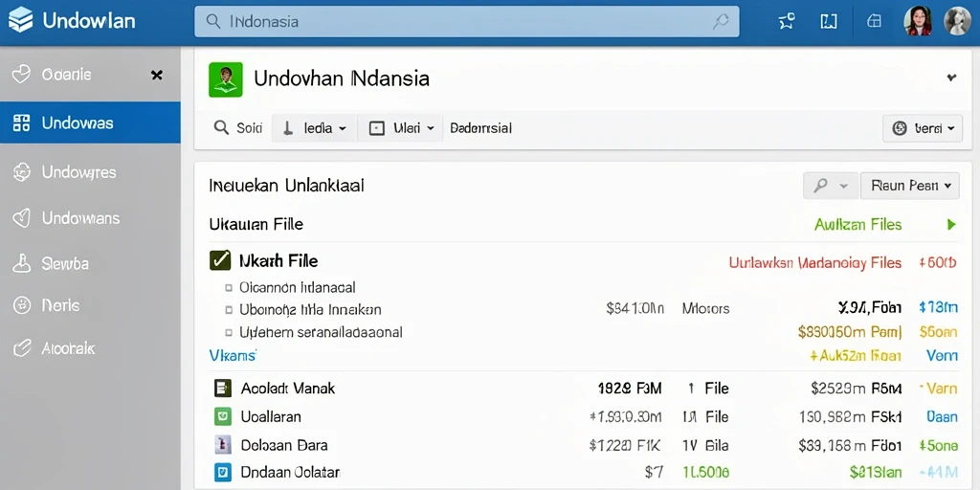The image size is (980, 490).
Task: Open the starred favorites icon in header
Action: click(787, 21)
